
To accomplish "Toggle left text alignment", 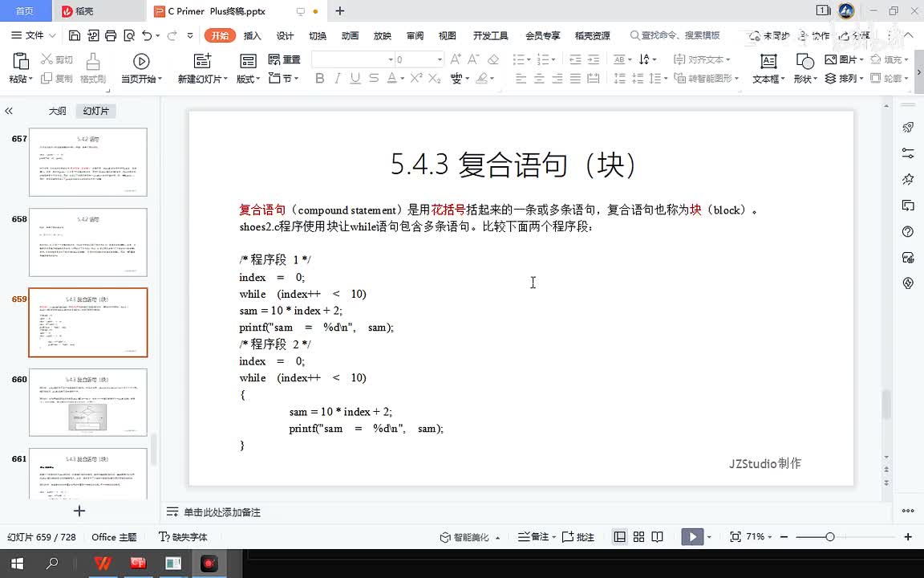I will pyautogui.click(x=521, y=79).
